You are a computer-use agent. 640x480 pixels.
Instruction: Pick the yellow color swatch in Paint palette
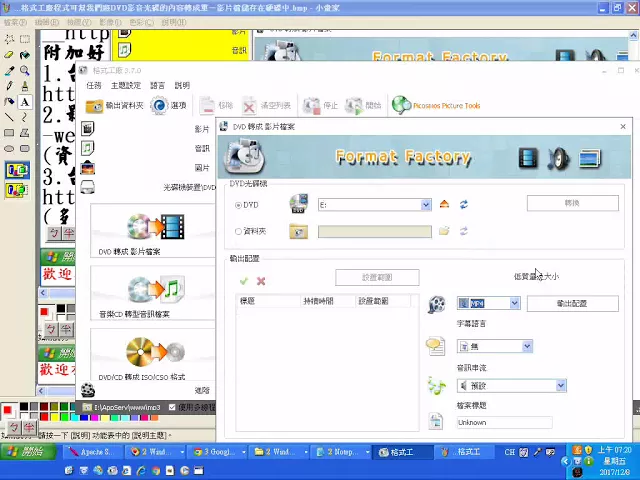pyautogui.click(x=54, y=417)
